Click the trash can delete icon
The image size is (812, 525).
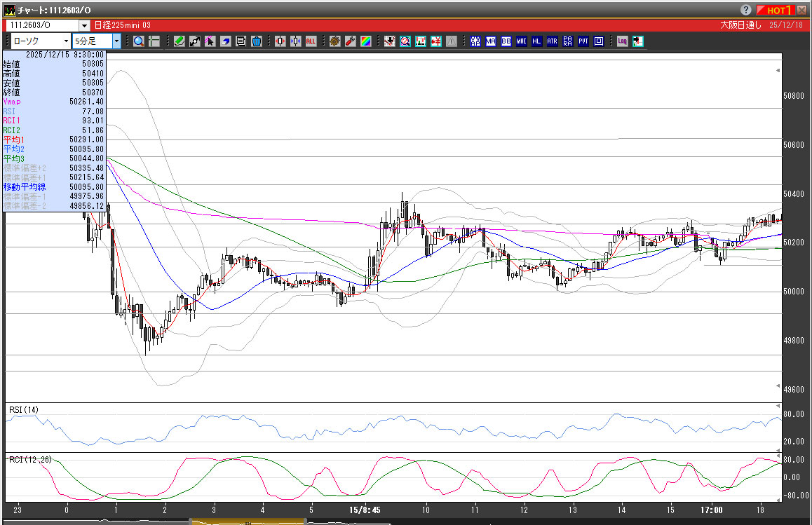click(257, 41)
